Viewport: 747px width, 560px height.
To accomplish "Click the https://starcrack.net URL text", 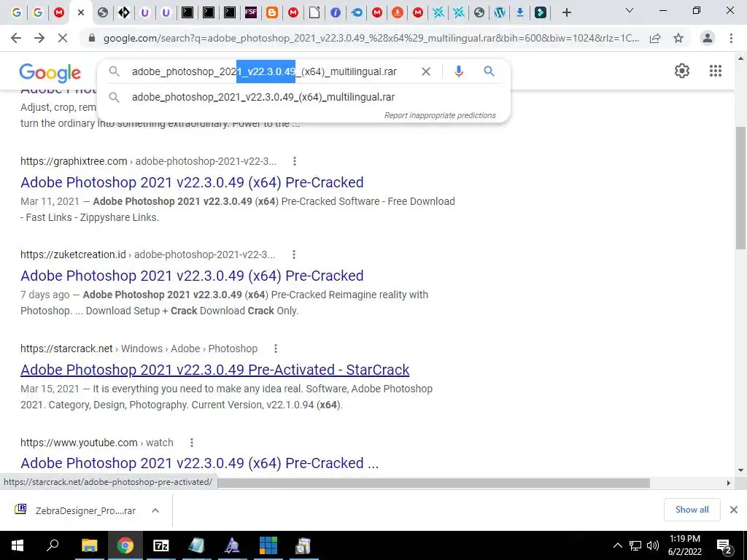I will [66, 349].
